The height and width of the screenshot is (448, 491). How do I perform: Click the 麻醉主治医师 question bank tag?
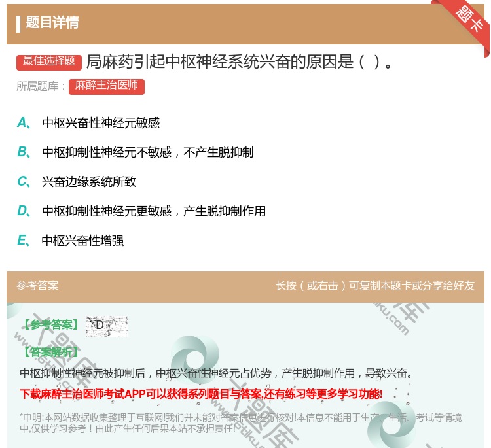pyautogui.click(x=107, y=86)
